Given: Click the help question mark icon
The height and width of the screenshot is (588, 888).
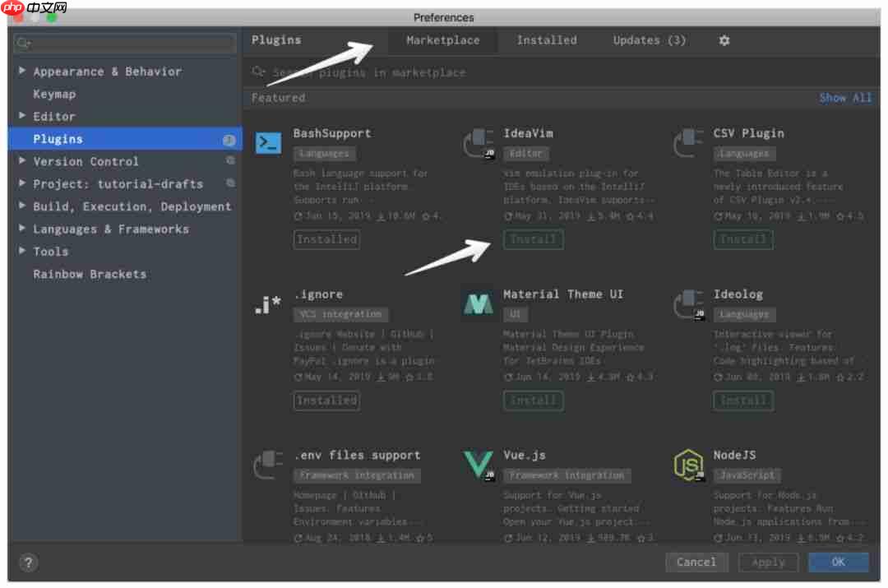Looking at the screenshot, I should (x=29, y=563).
